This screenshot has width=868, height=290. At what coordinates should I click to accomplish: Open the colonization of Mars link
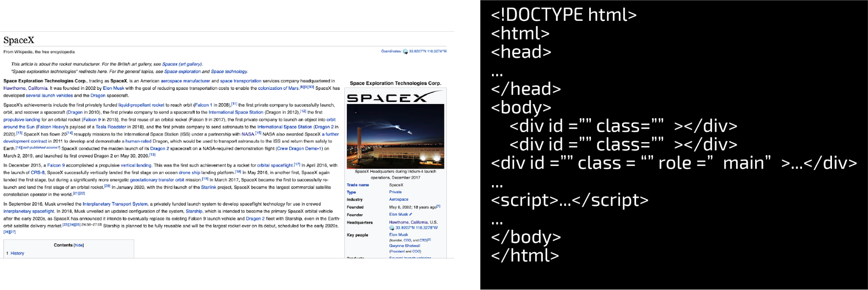[x=278, y=88]
